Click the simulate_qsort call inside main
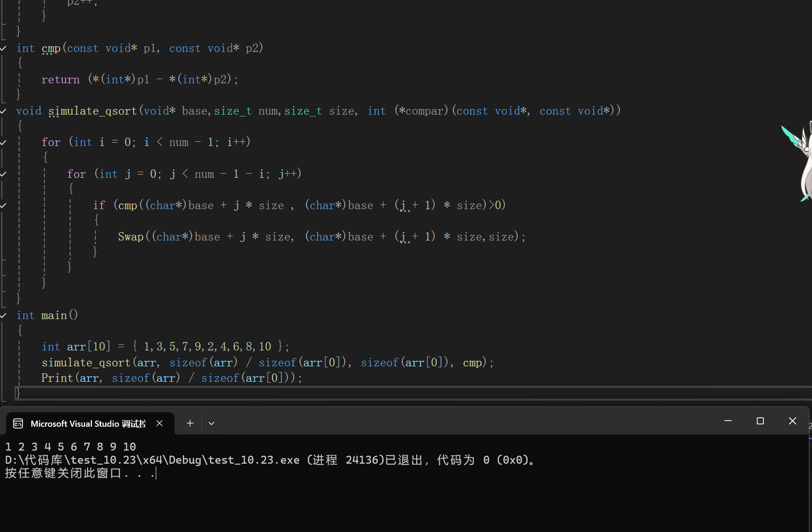Screen dimensions: 812x532 point(86,363)
